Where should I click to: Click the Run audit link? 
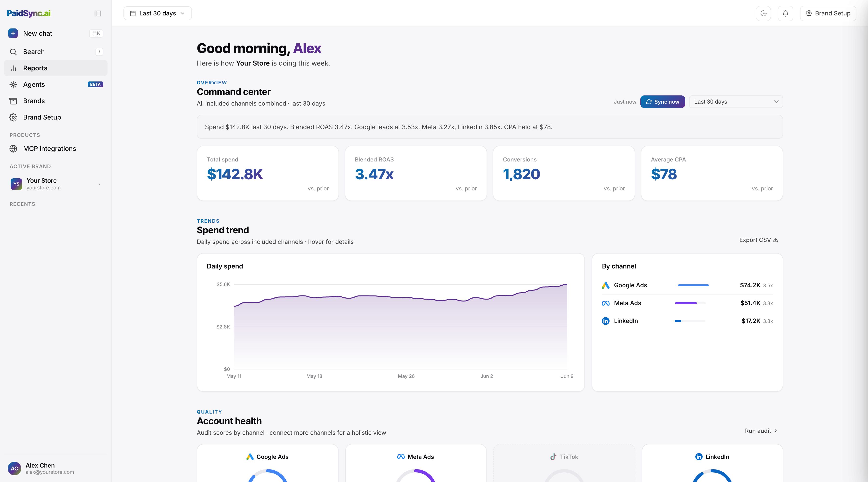click(x=761, y=431)
